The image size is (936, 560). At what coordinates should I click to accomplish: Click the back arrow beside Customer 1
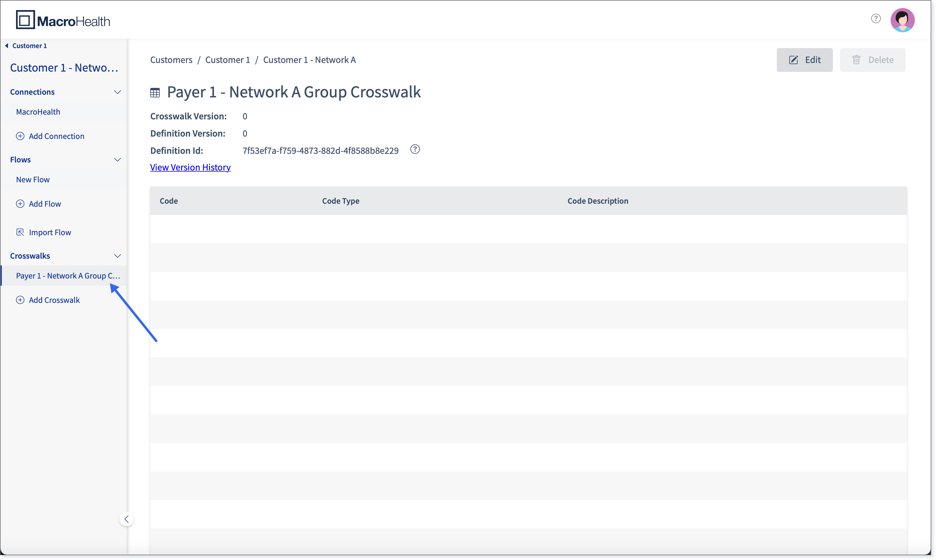pos(7,46)
